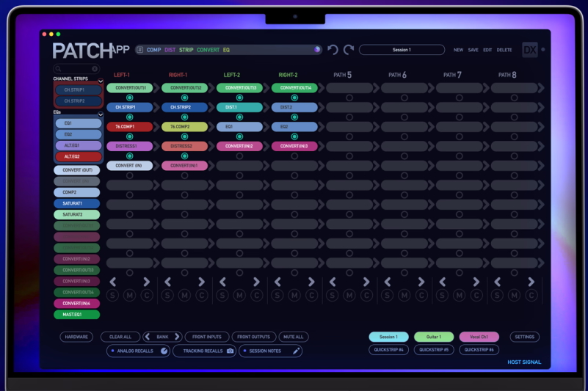
Task: Toggle link between CONVERT(OUT)1 and CH.STRIP1
Action: 130,98
